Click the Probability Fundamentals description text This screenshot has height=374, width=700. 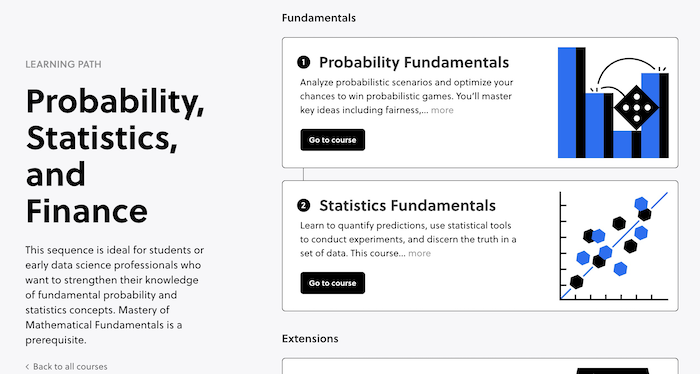tap(407, 96)
